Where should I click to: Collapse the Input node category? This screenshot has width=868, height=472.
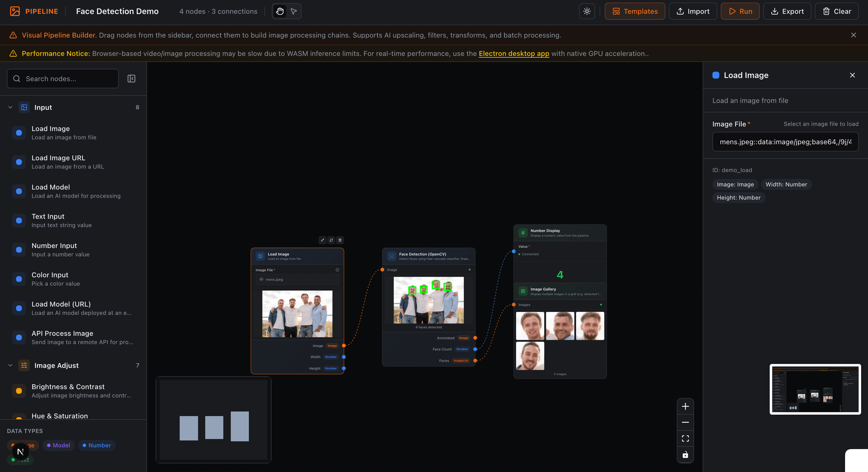pyautogui.click(x=10, y=107)
